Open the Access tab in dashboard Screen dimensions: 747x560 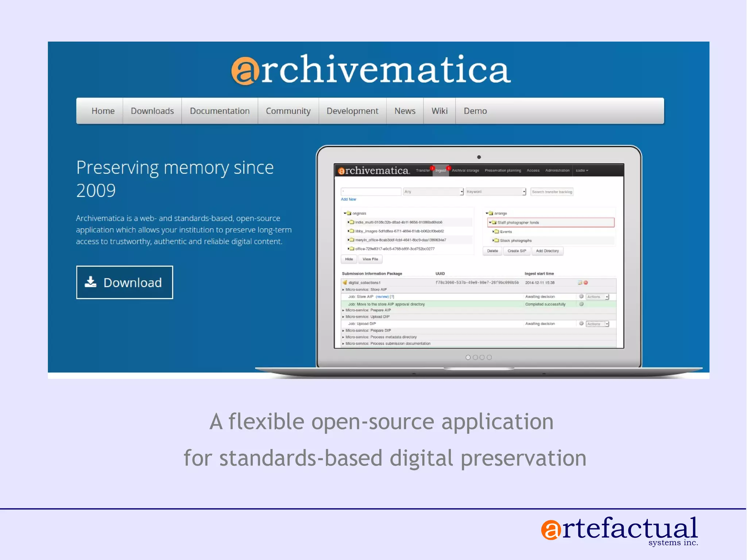pyautogui.click(x=533, y=170)
